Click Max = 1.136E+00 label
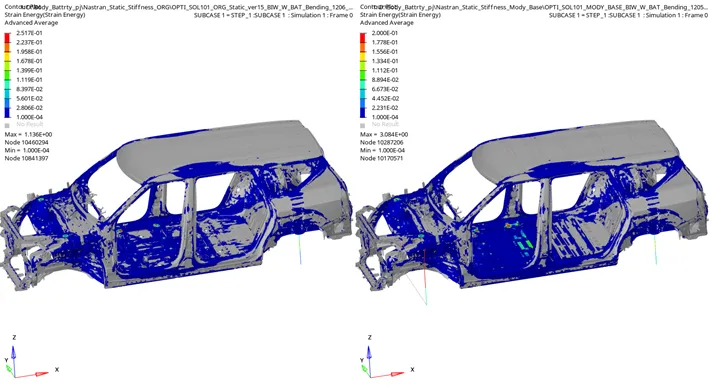Image resolution: width=711 pixels, height=389 pixels. click(x=28, y=135)
